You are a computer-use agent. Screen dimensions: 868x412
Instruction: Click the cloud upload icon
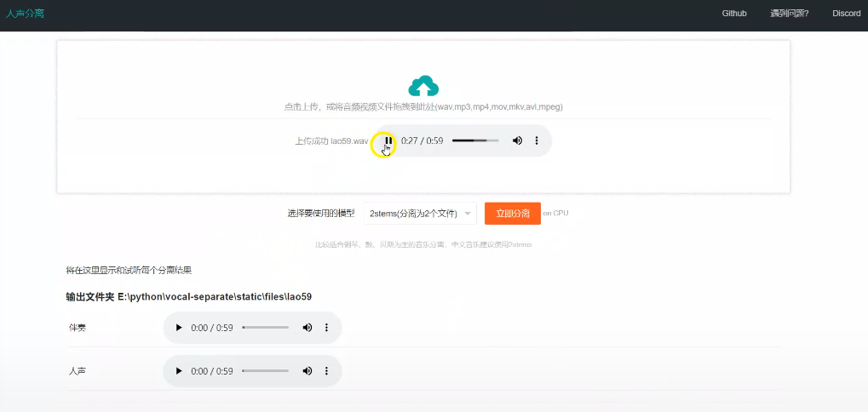click(x=423, y=86)
